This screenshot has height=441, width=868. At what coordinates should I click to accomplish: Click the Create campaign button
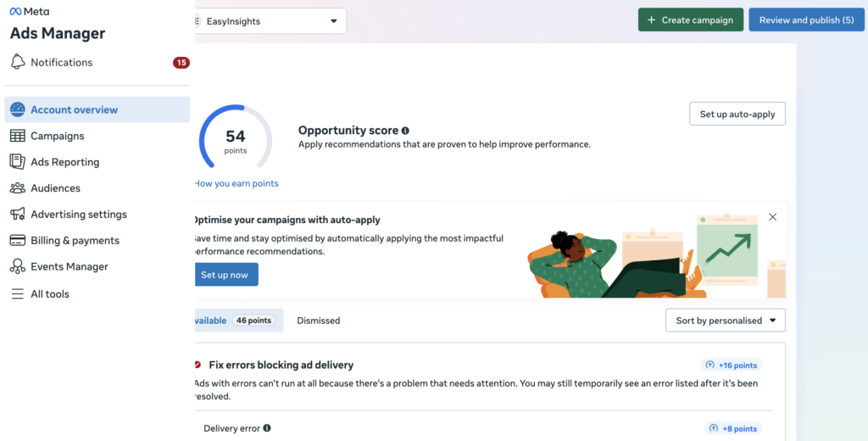(690, 20)
